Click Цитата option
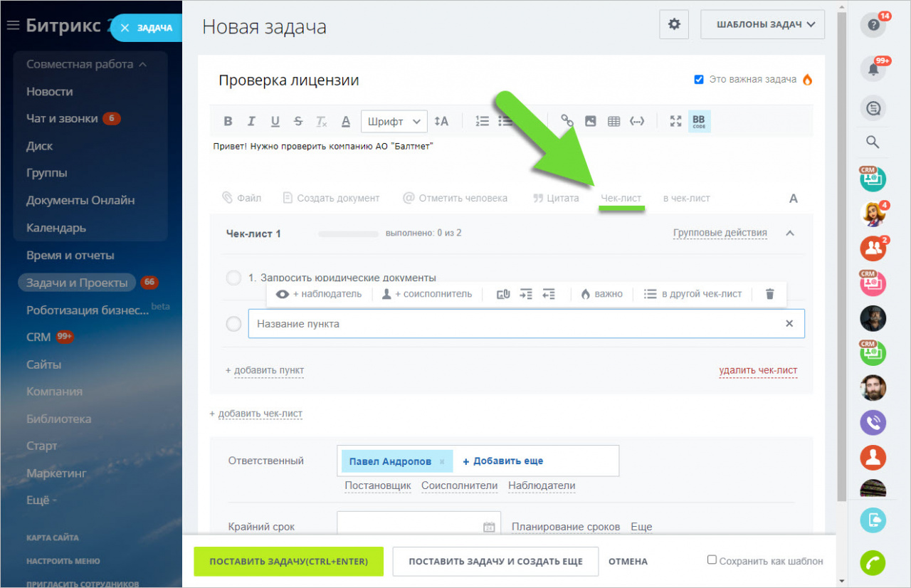 tap(556, 198)
